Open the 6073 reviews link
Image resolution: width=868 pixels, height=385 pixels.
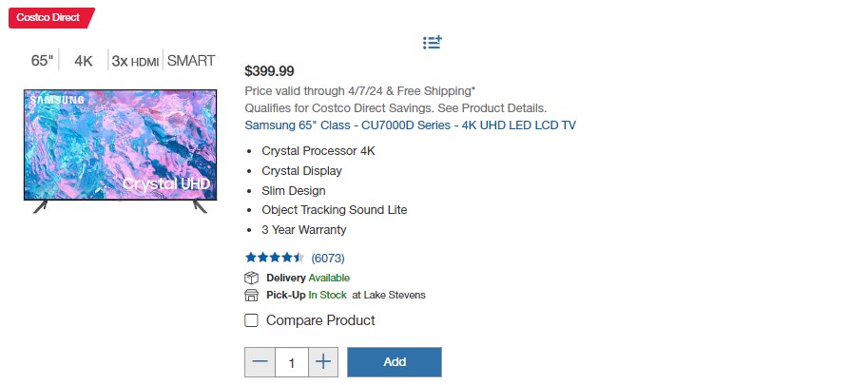click(x=328, y=258)
